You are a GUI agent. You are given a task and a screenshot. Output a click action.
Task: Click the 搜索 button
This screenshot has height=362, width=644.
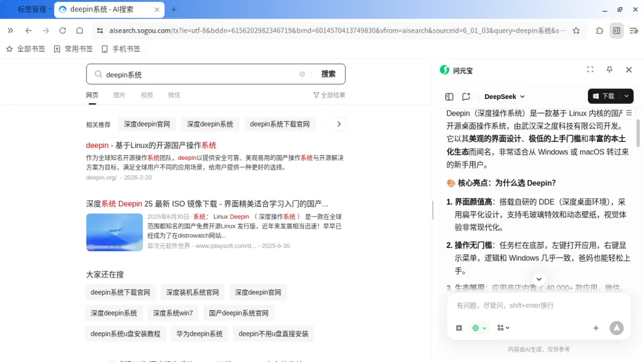(328, 74)
